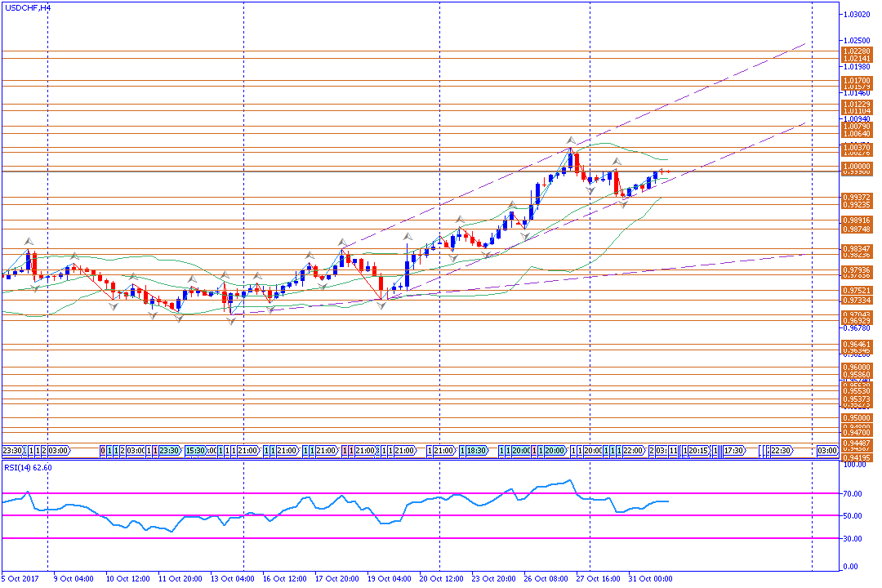Select the 0.96000 price level label
The width and height of the screenshot is (882, 588).
(856, 367)
